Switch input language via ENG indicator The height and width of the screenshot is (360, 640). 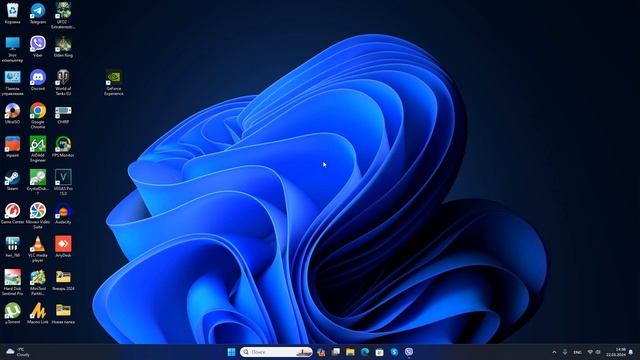pos(578,352)
